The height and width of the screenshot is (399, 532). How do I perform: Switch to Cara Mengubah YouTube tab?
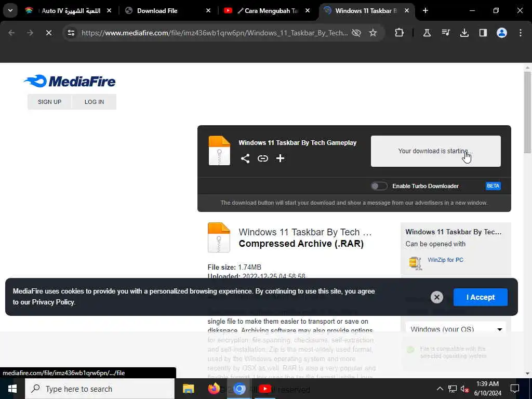[x=267, y=10]
